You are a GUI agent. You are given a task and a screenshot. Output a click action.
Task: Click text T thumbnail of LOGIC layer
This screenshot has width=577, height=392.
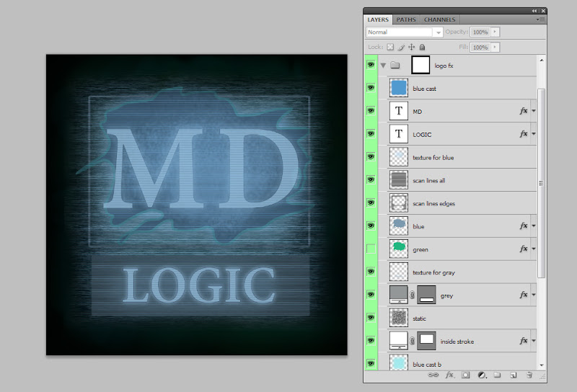click(399, 134)
